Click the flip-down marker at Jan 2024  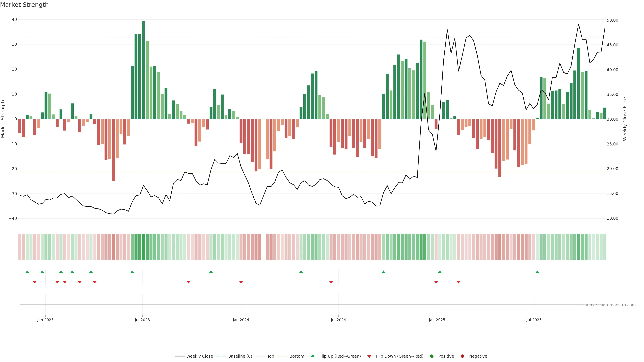tap(241, 282)
